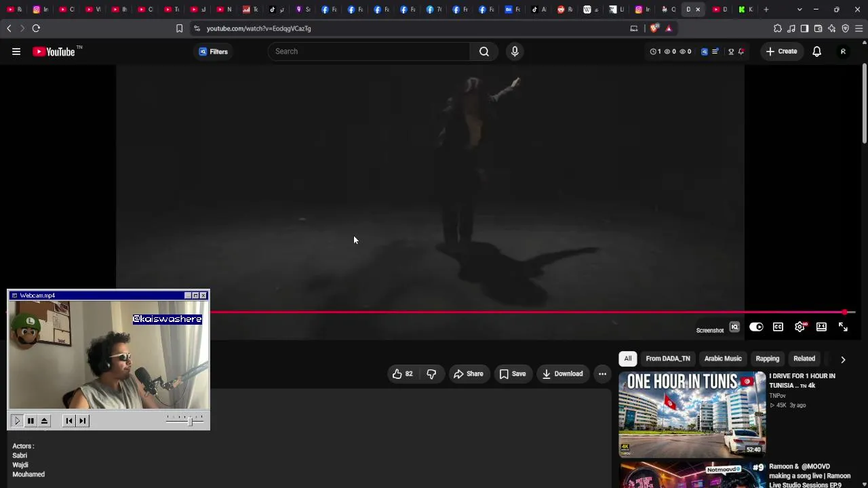Select the Related chip
The width and height of the screenshot is (868, 488).
804,359
